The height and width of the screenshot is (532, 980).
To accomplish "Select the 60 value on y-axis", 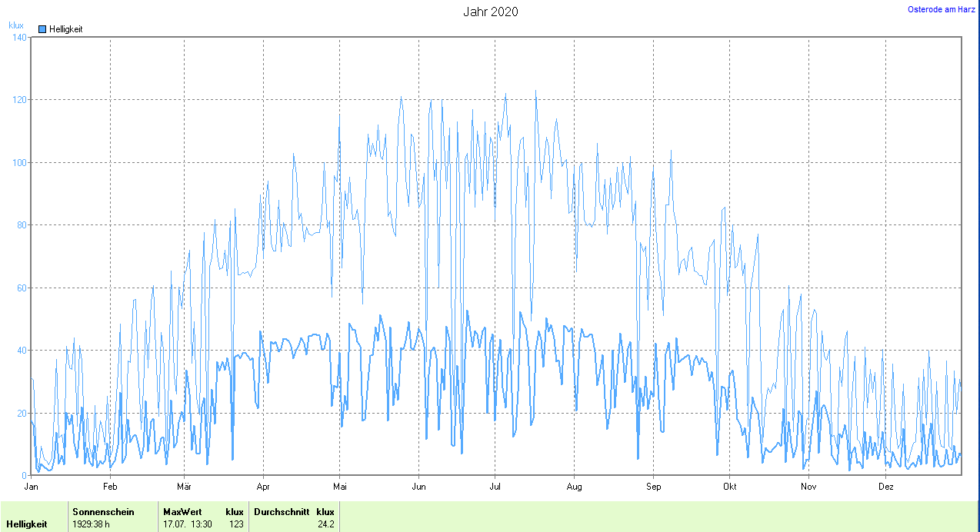I will pos(22,288).
